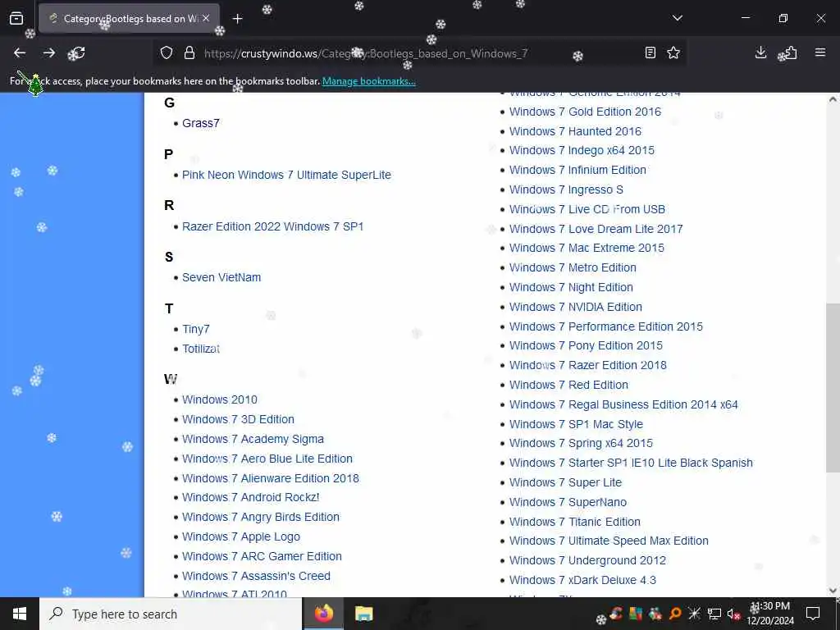Open Windows 7 3D Edition link

click(238, 419)
